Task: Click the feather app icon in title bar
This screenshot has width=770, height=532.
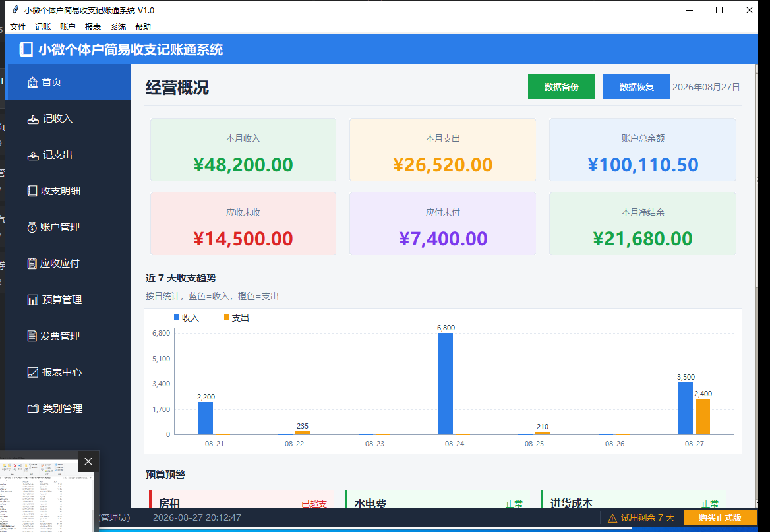Action: pyautogui.click(x=15, y=10)
